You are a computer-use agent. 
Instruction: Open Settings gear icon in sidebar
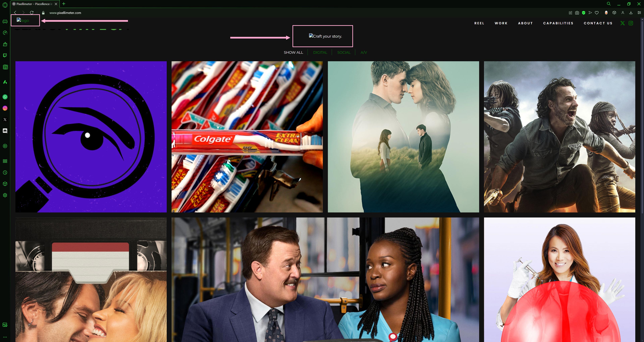5,195
